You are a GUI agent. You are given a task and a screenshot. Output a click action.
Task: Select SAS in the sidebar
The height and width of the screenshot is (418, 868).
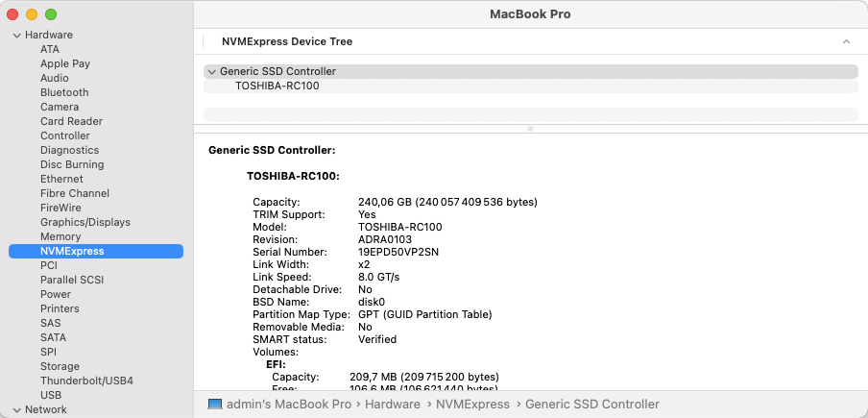coord(50,323)
